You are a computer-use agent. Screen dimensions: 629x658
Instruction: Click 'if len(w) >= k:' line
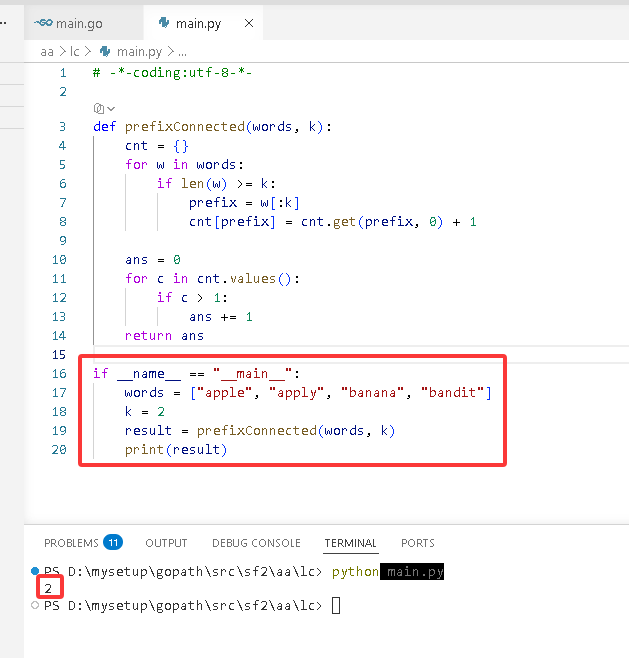tap(216, 184)
